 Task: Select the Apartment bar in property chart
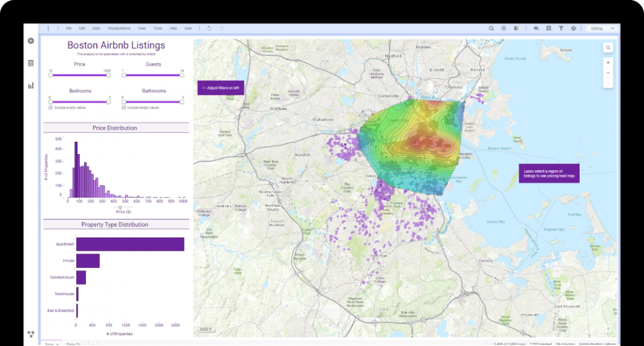click(130, 244)
